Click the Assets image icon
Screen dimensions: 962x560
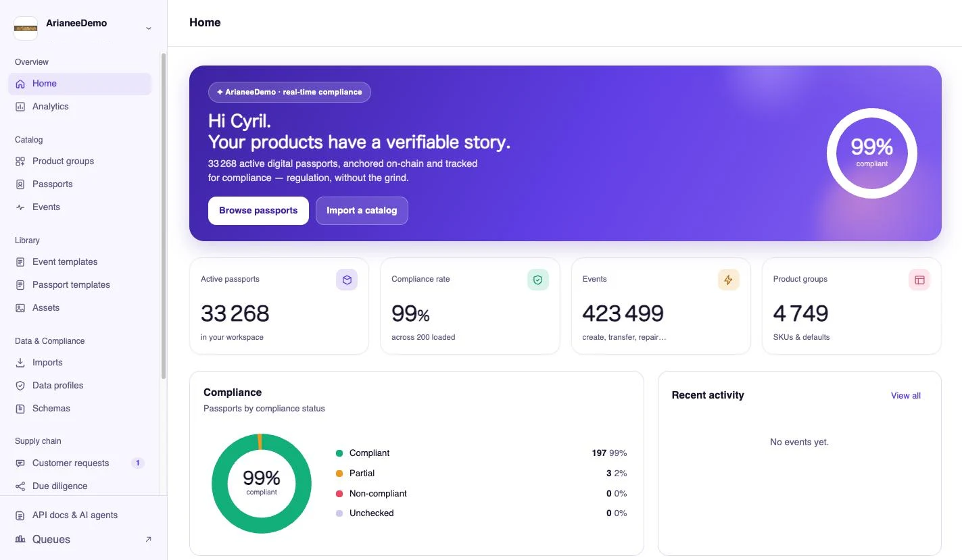coord(20,308)
